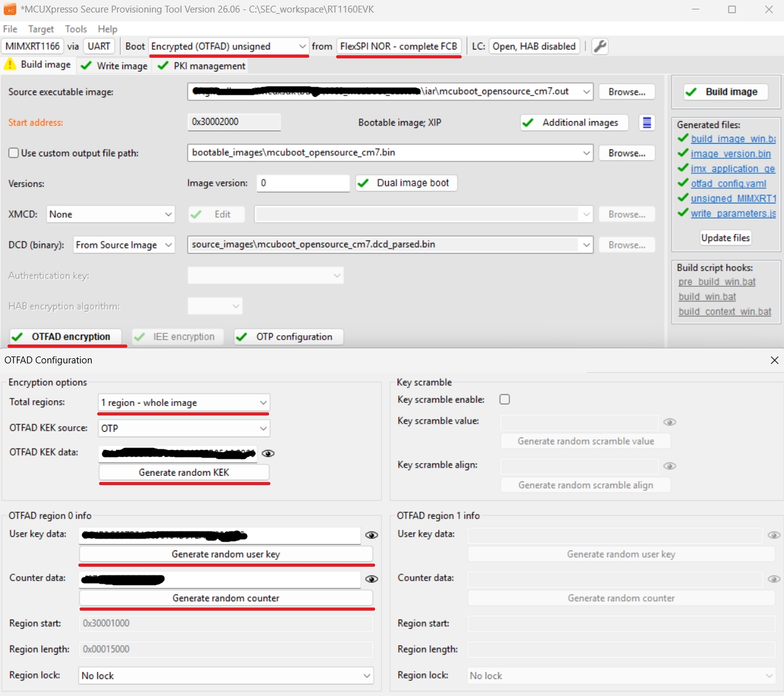This screenshot has height=696, width=784.
Task: Expand the XMCD None dropdown
Action: (110, 215)
